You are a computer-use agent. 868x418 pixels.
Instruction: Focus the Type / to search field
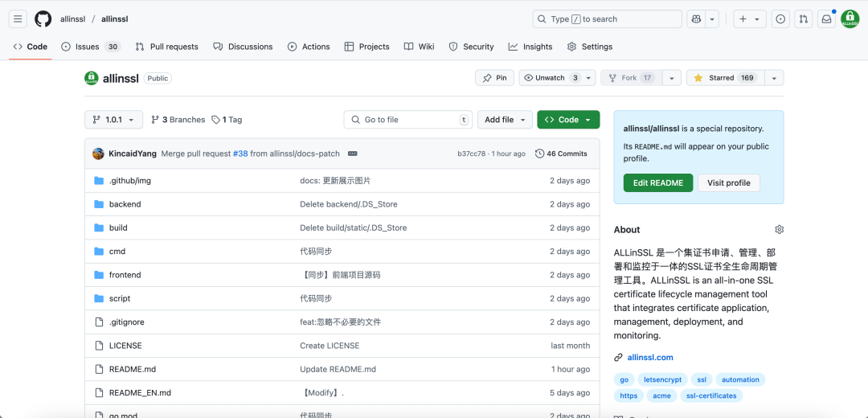pos(608,18)
